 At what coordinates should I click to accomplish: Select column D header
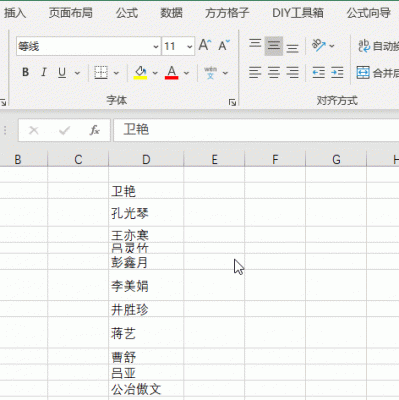[x=146, y=159]
